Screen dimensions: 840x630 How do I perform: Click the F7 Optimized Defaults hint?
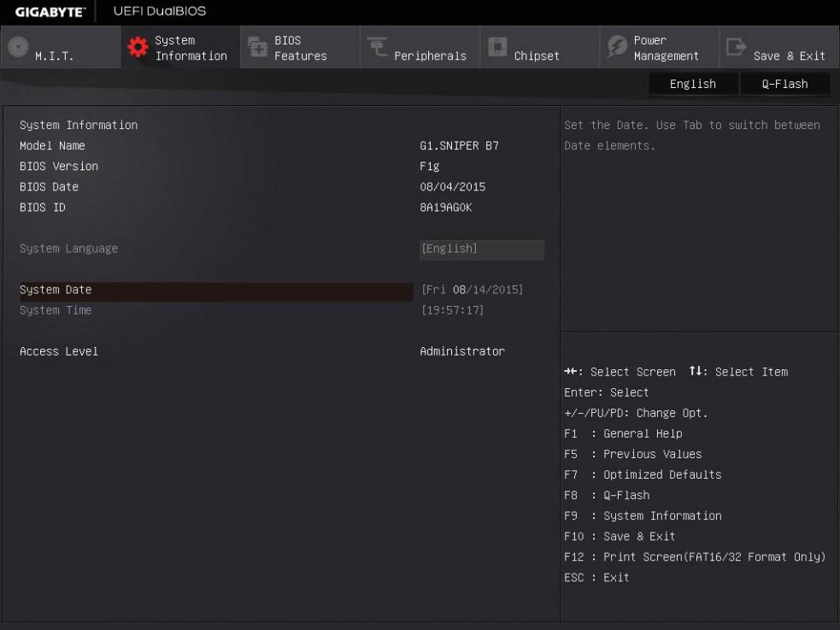click(x=643, y=474)
